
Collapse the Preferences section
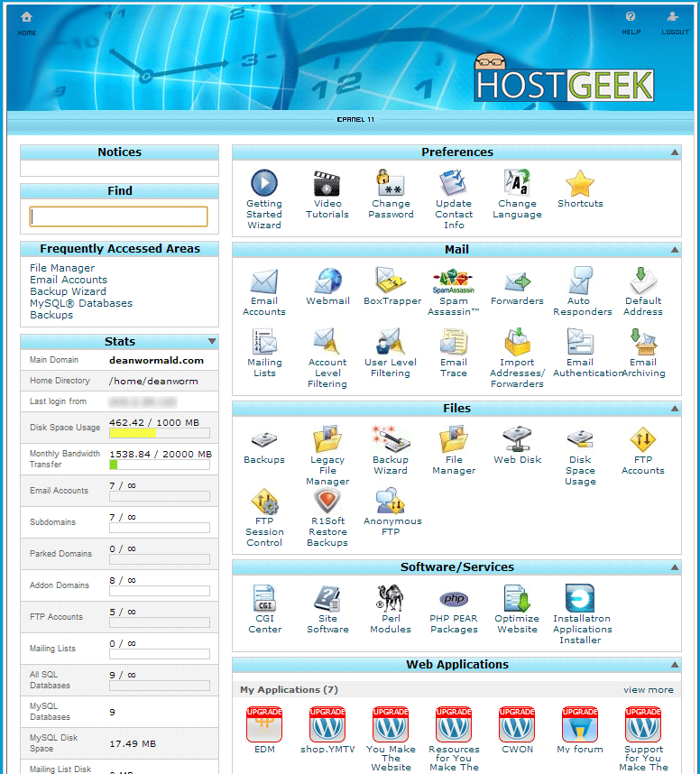click(x=675, y=152)
